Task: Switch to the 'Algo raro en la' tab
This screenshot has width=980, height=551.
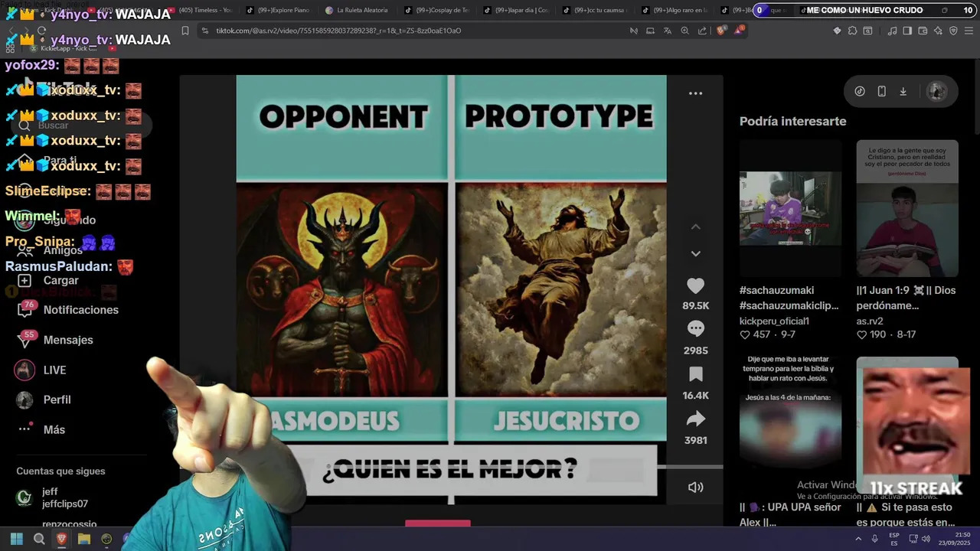Action: pos(675,10)
